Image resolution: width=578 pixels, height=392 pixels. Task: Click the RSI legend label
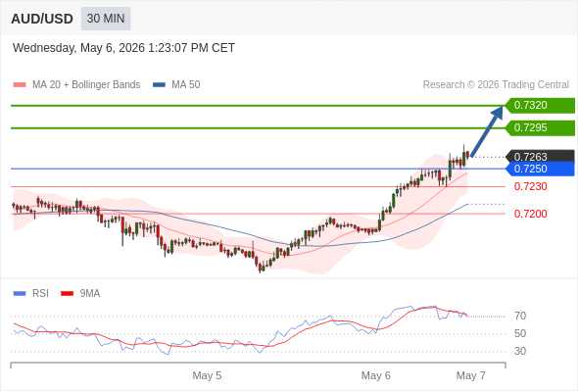(40, 294)
